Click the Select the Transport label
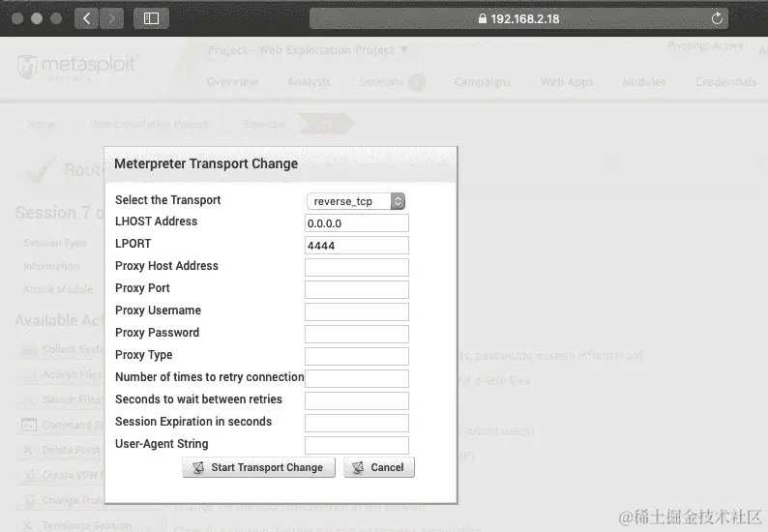Screen dimensions: 768x532 [x=168, y=200]
